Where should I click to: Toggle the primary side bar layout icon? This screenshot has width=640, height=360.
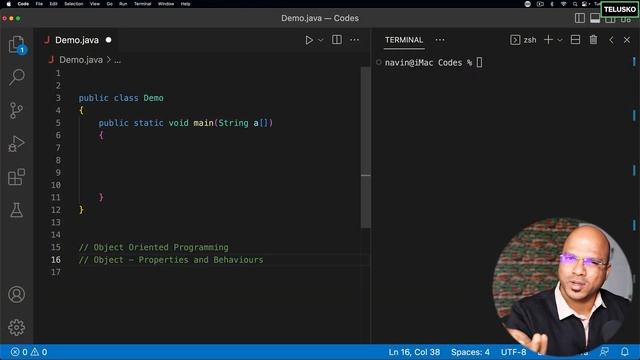580,18
